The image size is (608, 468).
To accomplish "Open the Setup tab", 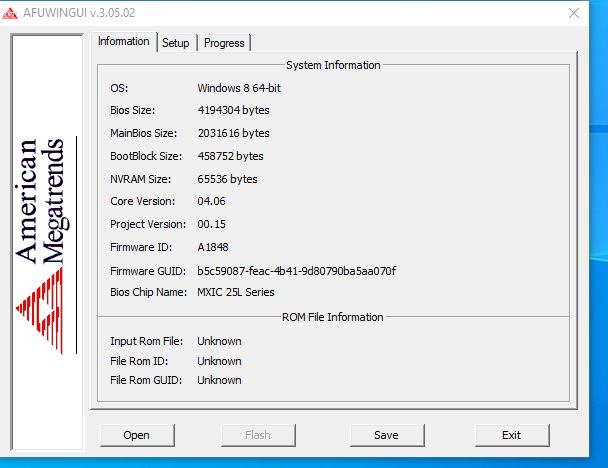I will (x=176, y=43).
